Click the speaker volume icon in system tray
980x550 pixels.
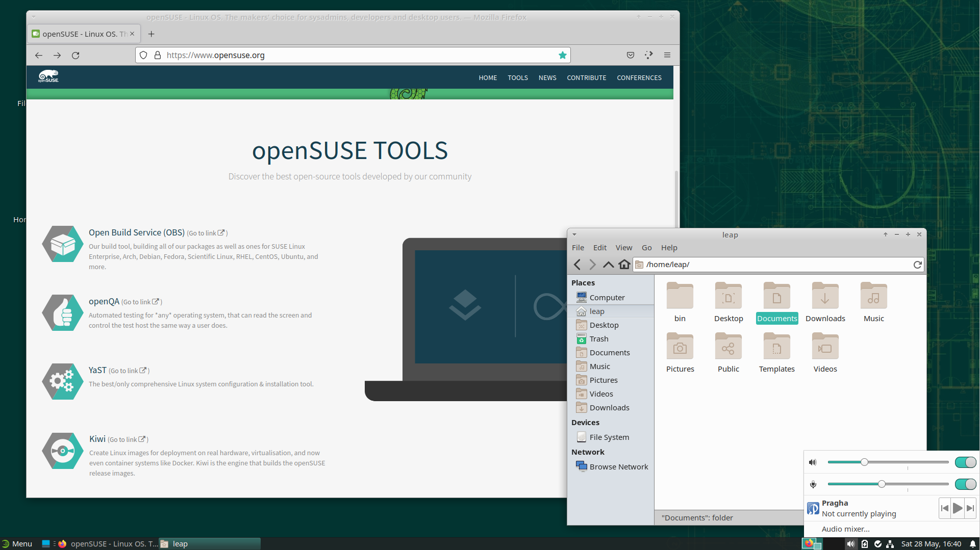[850, 544]
